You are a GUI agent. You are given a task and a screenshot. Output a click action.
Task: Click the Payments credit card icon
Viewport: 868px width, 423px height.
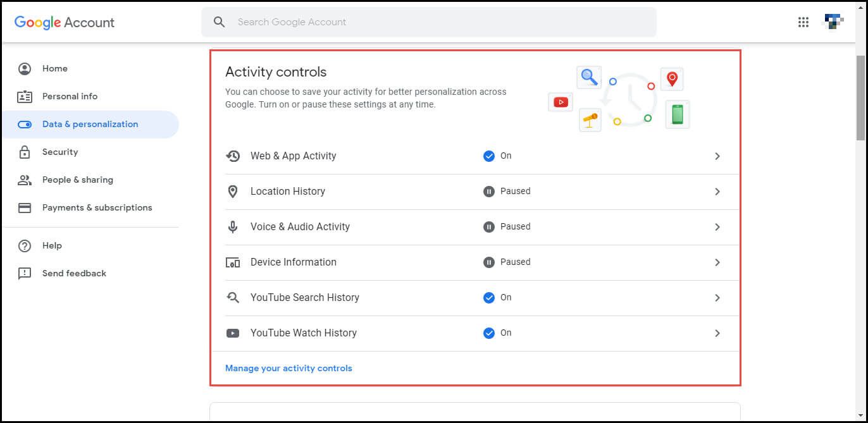click(x=25, y=207)
